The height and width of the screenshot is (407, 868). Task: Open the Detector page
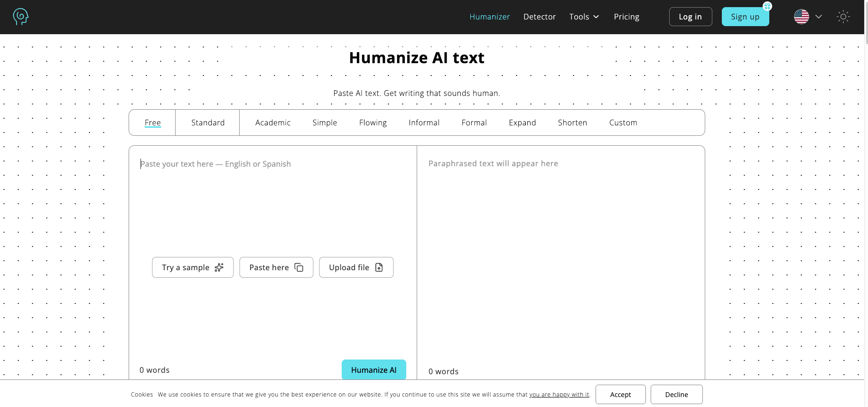point(540,17)
